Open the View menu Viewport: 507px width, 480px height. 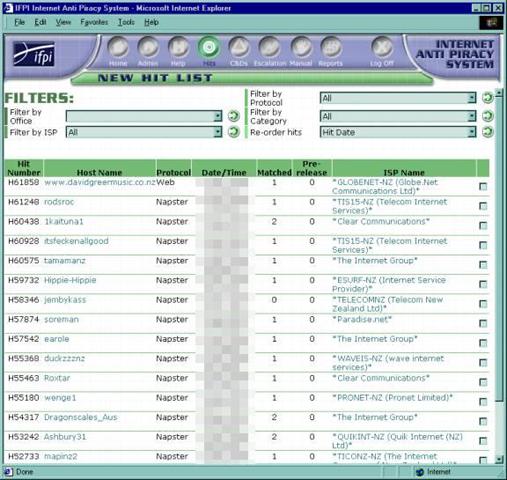(63, 22)
